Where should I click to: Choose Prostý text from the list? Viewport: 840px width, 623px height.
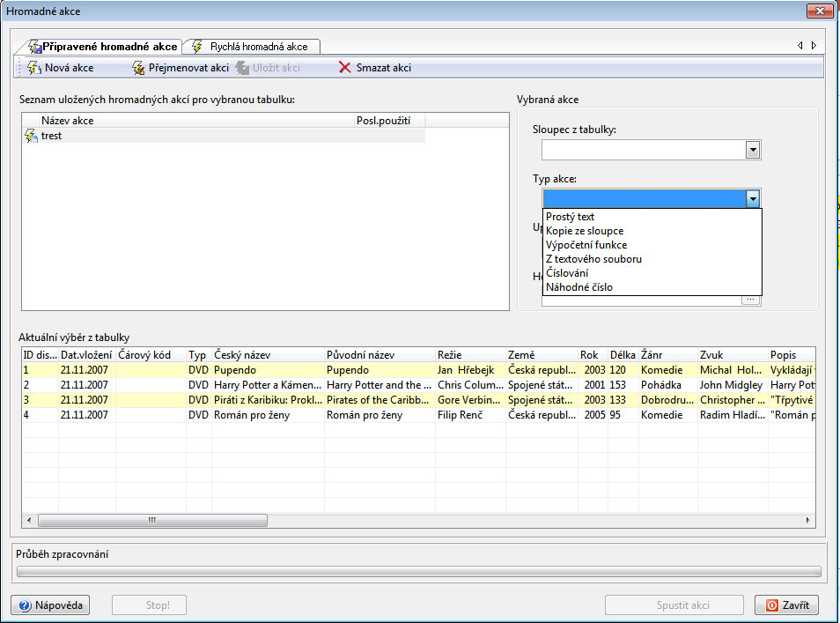pyautogui.click(x=652, y=217)
